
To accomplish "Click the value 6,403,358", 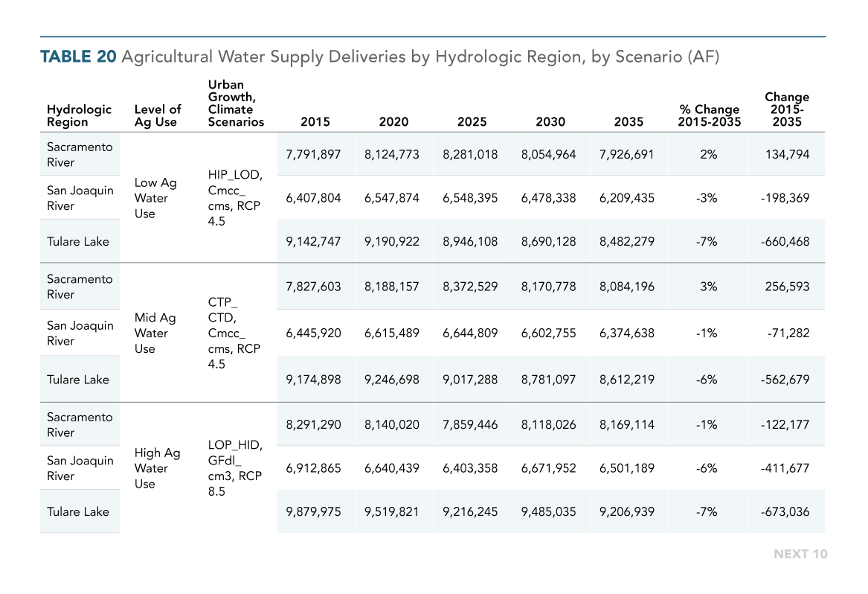I will click(470, 469).
